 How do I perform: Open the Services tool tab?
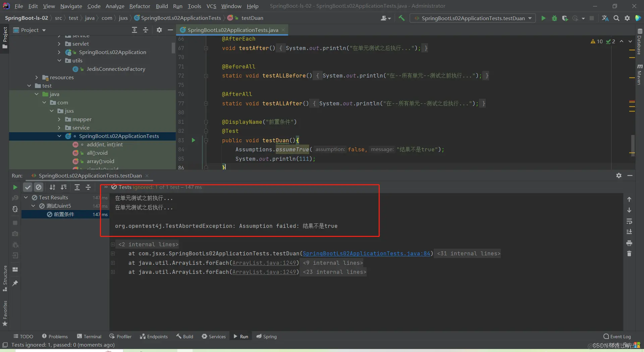tap(214, 336)
